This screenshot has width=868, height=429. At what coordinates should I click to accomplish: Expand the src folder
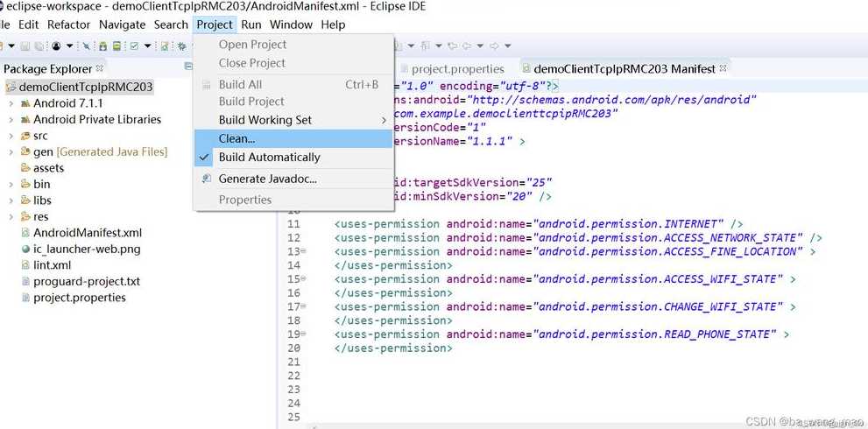[11, 136]
